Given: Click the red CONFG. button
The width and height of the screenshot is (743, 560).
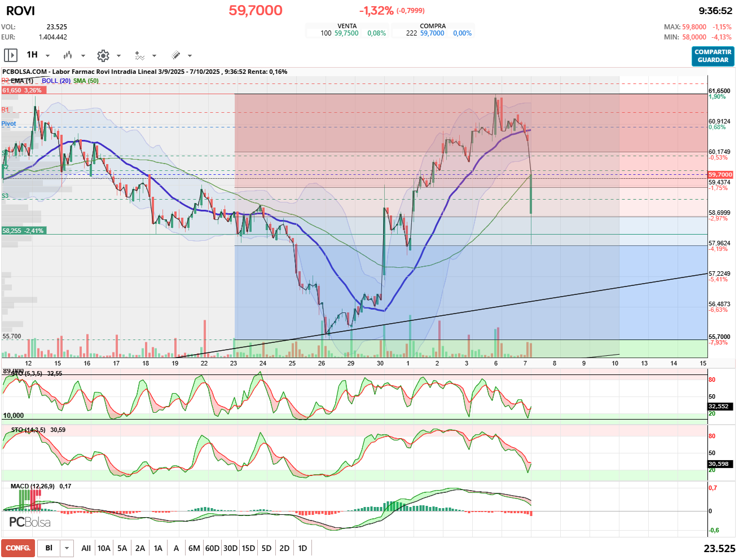Looking at the screenshot, I should 18,548.
